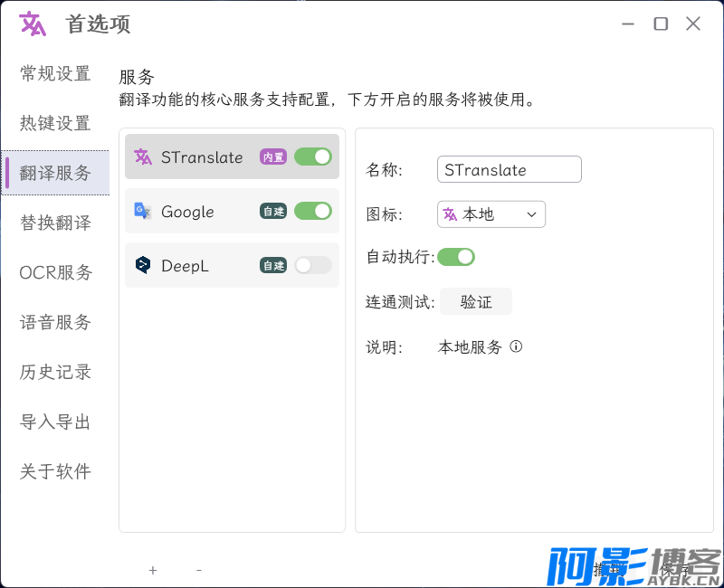Close the 首选项 window
Image resolution: width=724 pixels, height=588 pixels.
[693, 24]
